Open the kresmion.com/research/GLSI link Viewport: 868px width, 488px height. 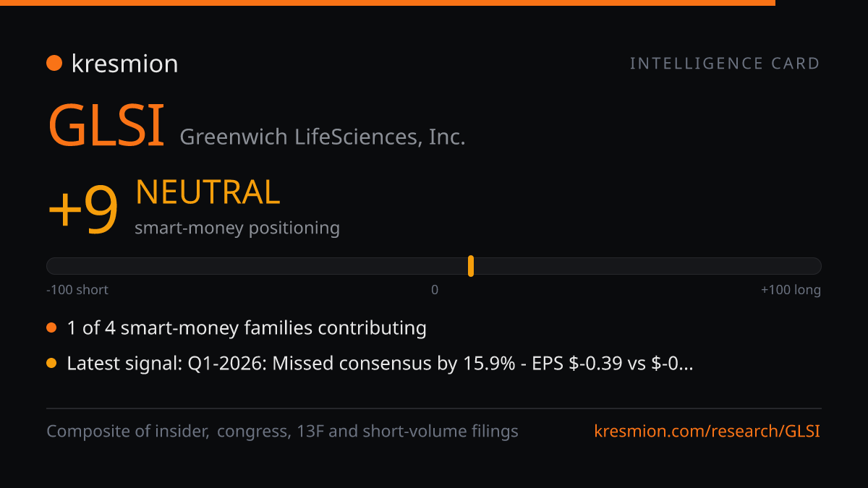coord(707,432)
